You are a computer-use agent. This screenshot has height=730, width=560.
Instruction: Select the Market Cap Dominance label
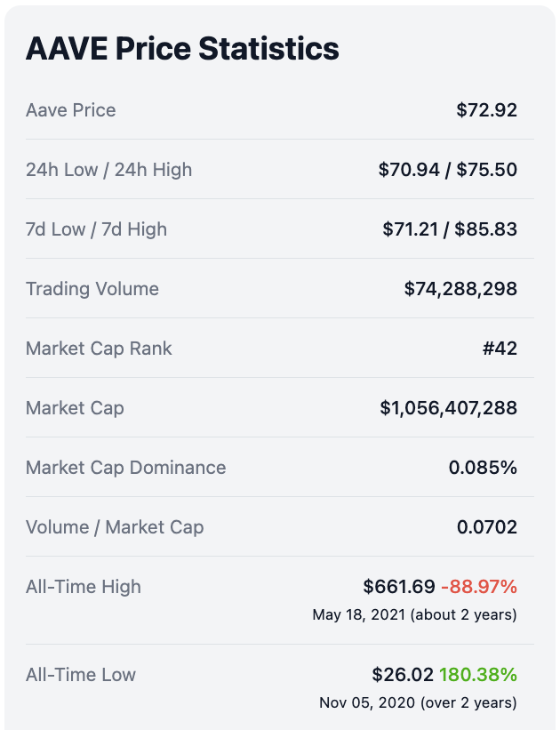[125, 468]
